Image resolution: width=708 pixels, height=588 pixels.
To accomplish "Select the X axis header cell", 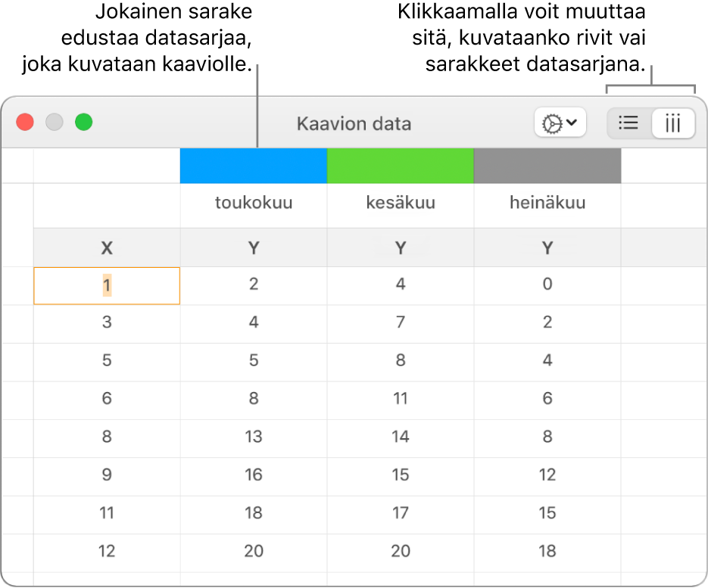I will 107,247.
